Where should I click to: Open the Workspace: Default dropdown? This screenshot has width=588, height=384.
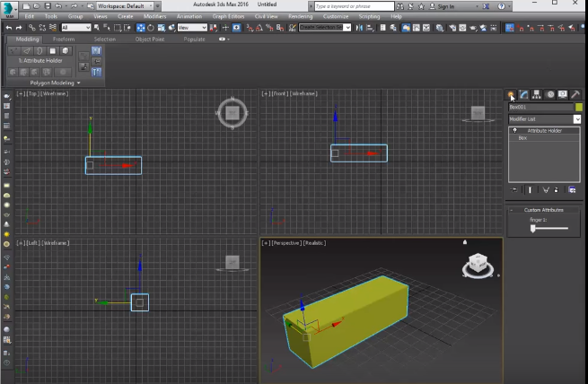click(121, 6)
